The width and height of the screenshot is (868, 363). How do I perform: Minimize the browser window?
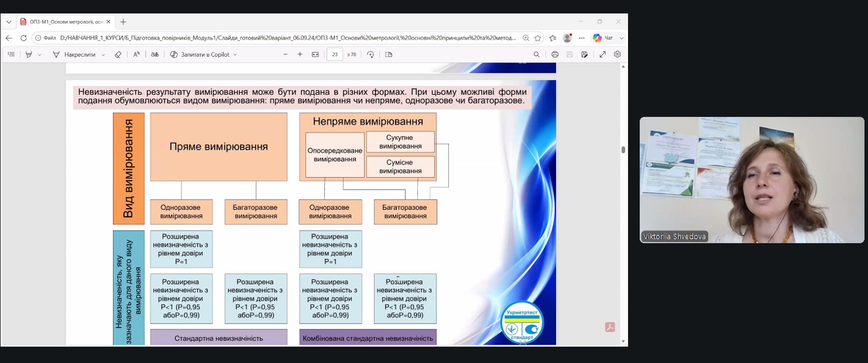pyautogui.click(x=580, y=22)
